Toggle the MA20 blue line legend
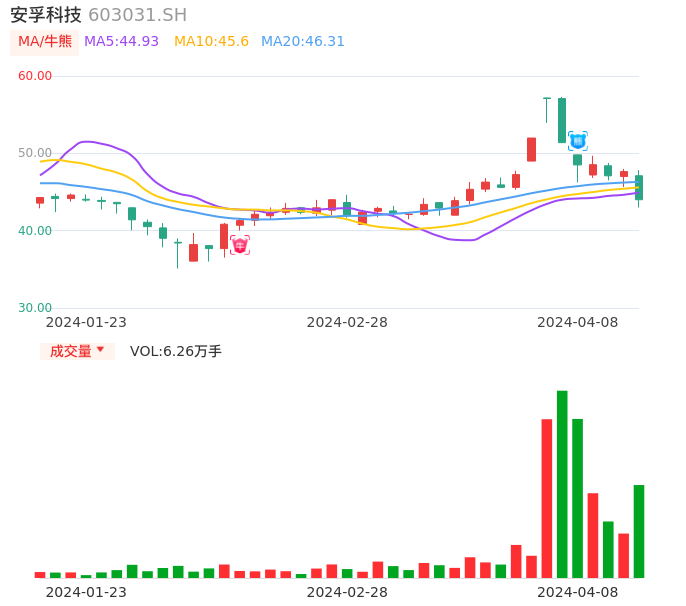Screen dimensions: 686x606 pos(302,42)
